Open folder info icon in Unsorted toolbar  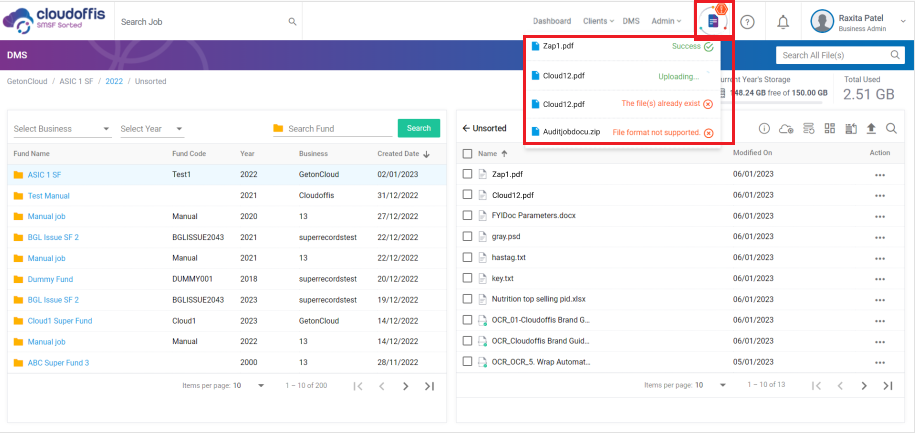click(x=764, y=128)
